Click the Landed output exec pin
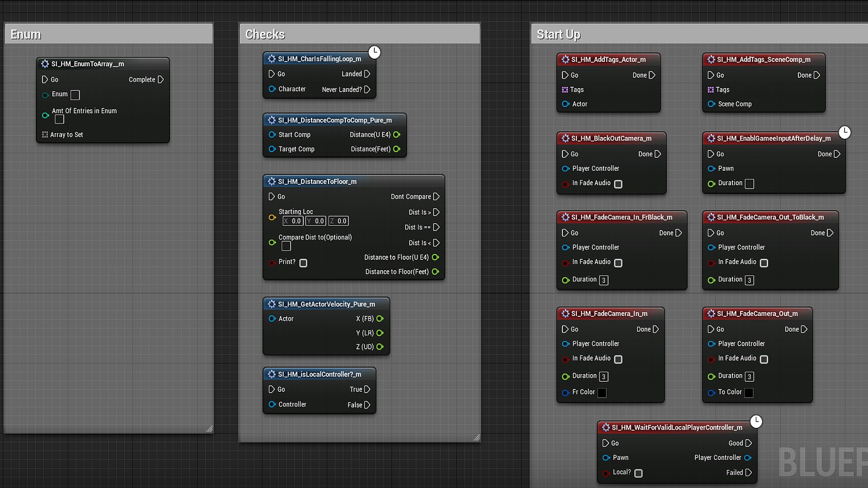The height and width of the screenshot is (488, 868). tap(367, 74)
